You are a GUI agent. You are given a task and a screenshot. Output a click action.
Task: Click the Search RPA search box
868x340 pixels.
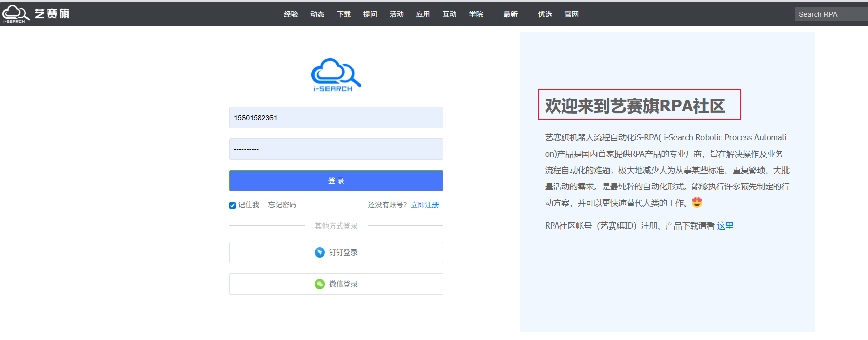830,14
